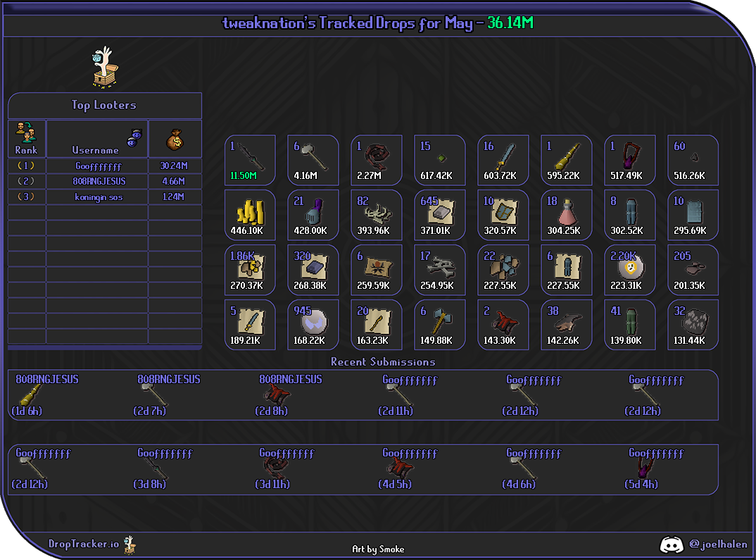
Task: Select the ore pile item worth 227.55K, quantity 22
Action: [x=503, y=270]
